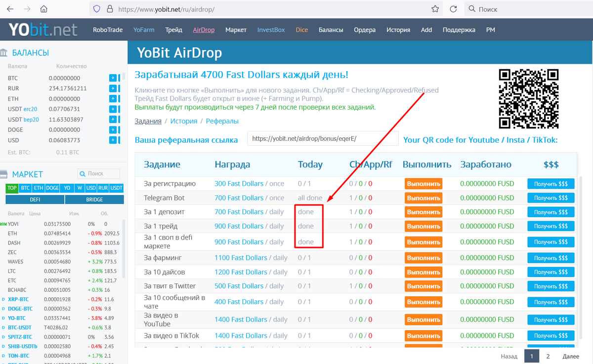Click the plus button next to USD balance
Screen dimensions: 593x364
113,140
